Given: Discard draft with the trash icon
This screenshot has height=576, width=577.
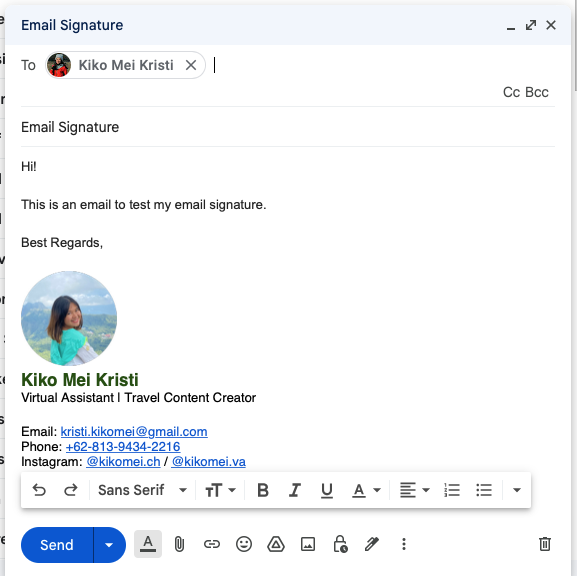Looking at the screenshot, I should click(x=545, y=544).
